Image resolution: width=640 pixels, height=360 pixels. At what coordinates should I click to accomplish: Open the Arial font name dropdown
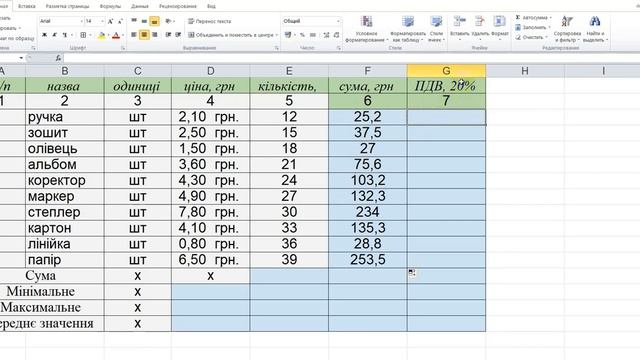tap(81, 21)
